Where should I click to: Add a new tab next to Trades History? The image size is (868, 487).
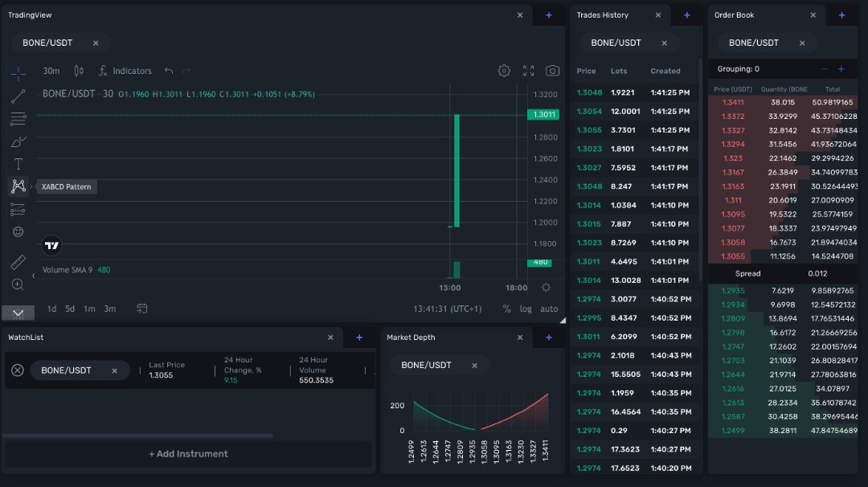[x=686, y=15]
